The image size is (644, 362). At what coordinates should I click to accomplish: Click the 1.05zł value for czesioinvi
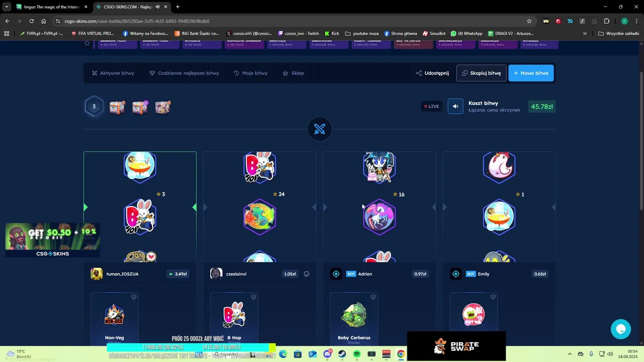pos(289,274)
